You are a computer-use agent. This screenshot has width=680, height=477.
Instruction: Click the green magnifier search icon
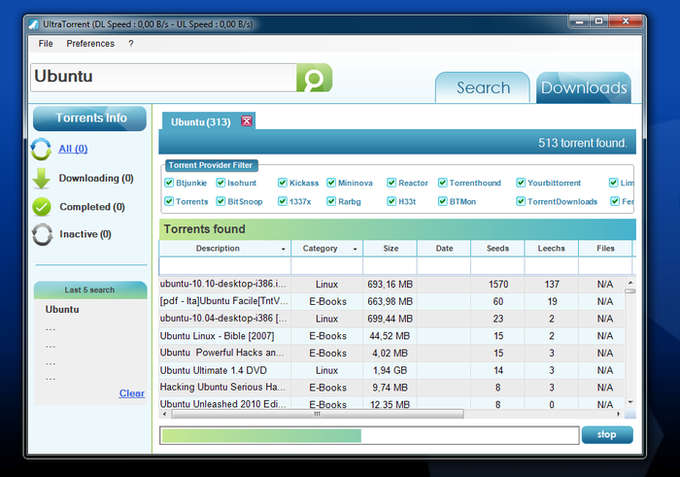(x=314, y=78)
